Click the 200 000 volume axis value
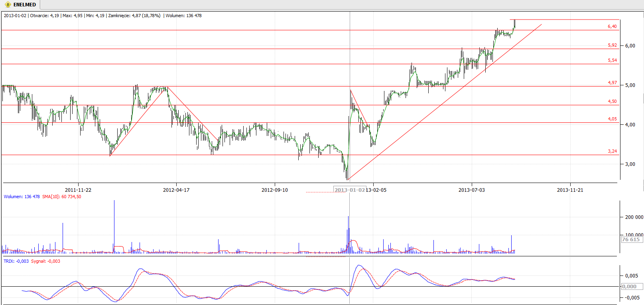Screen dimensions: 644x305 (634, 217)
